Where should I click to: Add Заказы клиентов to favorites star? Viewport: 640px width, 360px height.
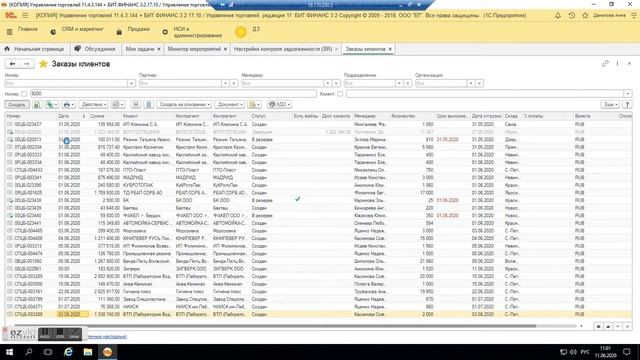(43, 64)
